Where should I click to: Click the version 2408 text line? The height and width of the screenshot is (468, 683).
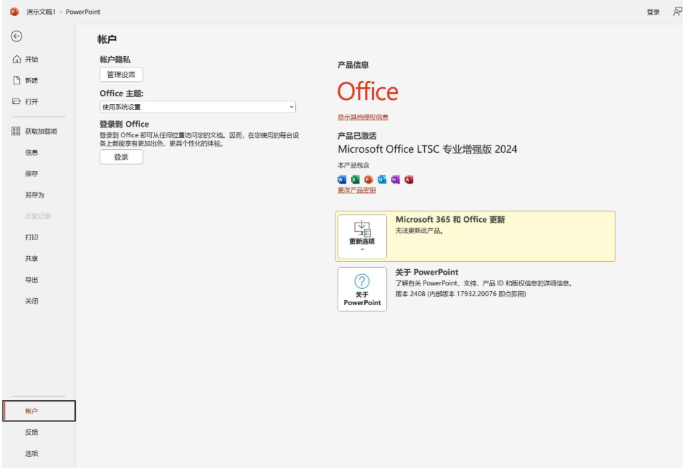460,294
